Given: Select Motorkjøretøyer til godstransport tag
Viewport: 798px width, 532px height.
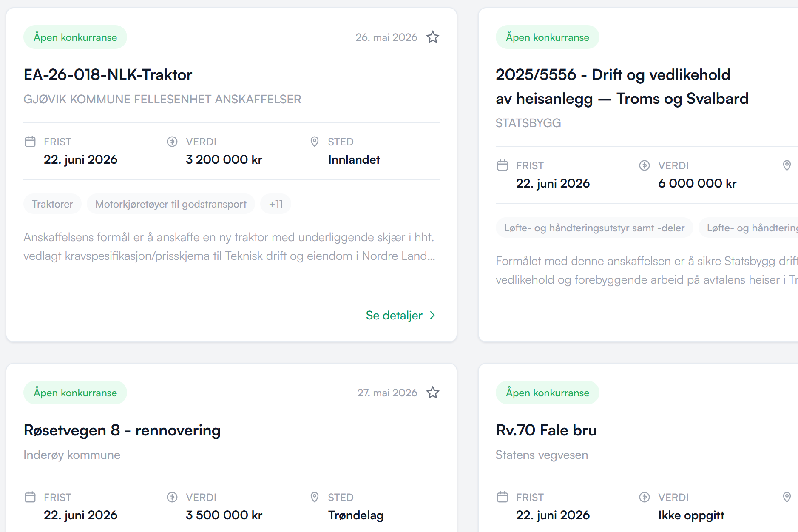Looking at the screenshot, I should [x=171, y=204].
